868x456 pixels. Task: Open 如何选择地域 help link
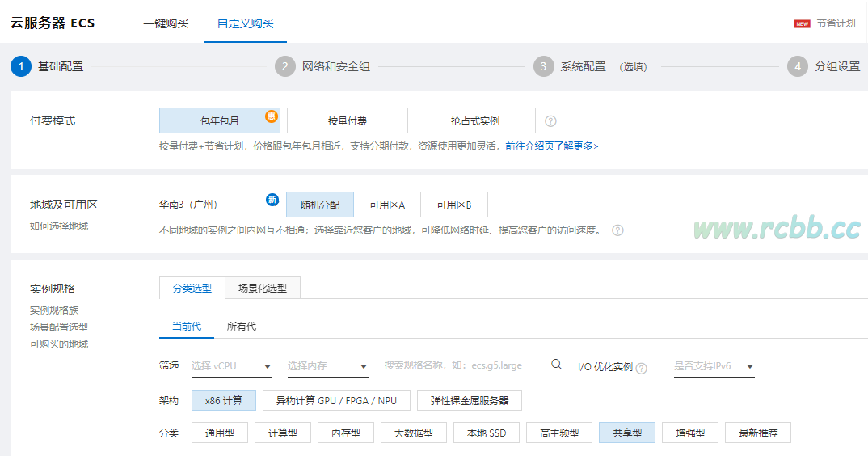59,226
